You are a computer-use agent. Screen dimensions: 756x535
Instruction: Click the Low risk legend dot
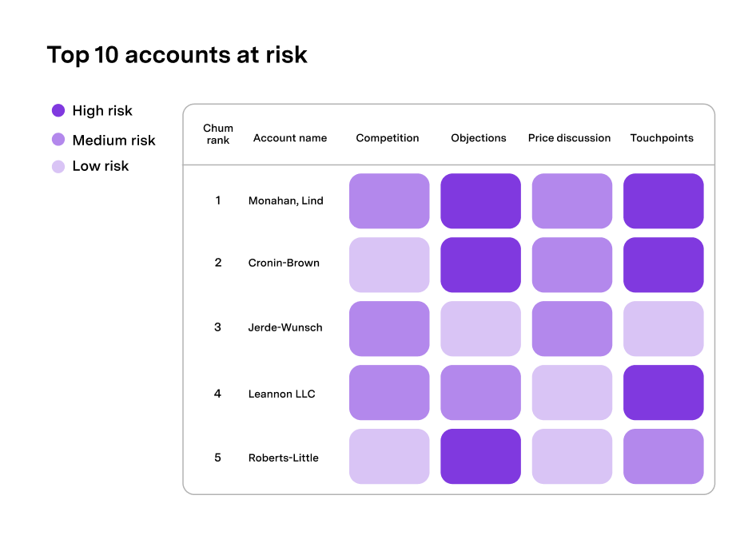coord(58,166)
